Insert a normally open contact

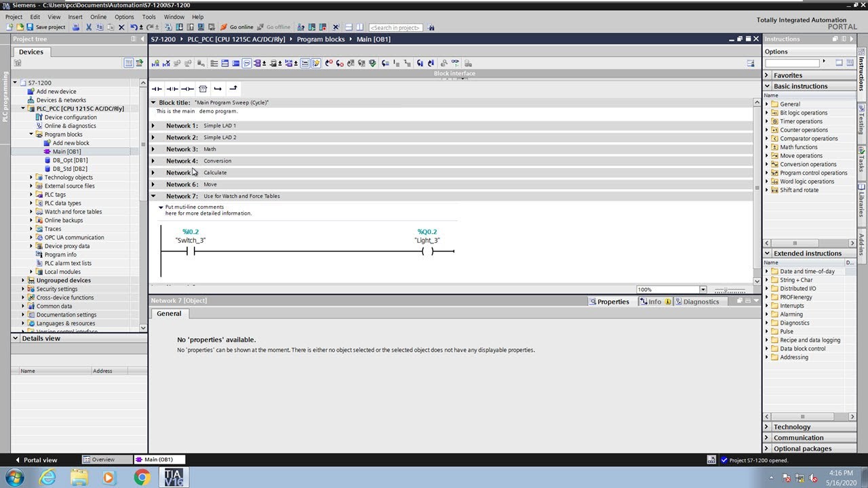coord(157,89)
